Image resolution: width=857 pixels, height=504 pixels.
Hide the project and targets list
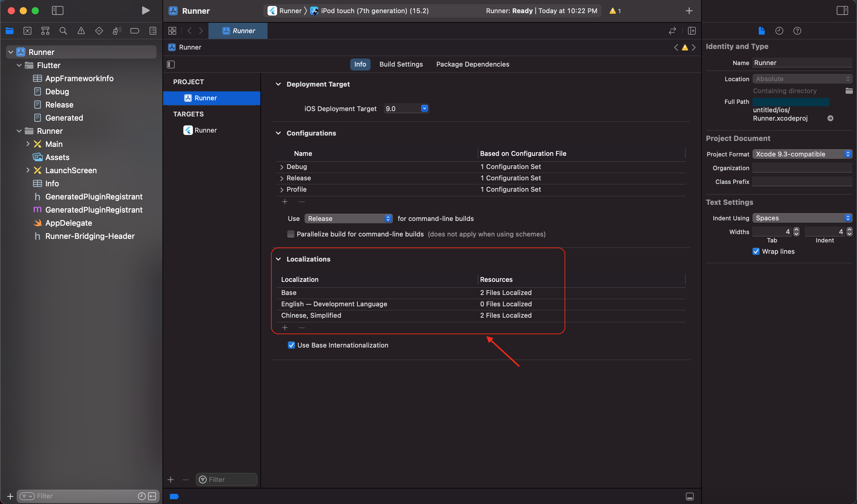point(171,64)
